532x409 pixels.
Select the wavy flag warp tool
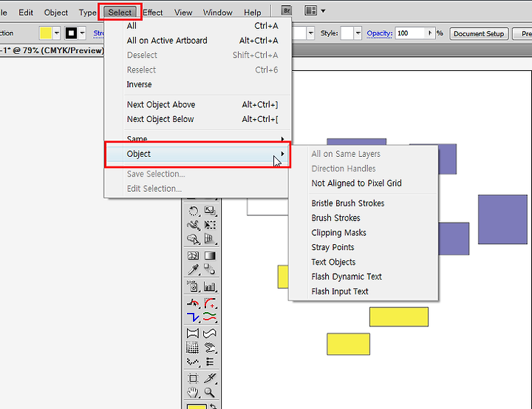tap(210, 334)
